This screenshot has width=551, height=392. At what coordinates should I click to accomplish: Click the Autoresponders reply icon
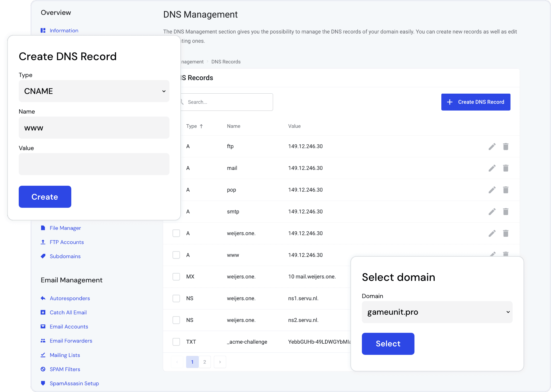click(x=43, y=298)
